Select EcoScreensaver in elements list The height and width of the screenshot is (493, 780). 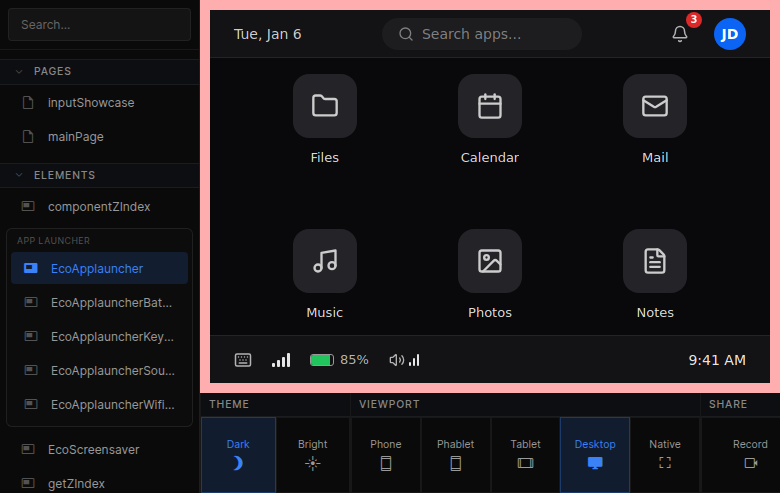(x=94, y=449)
